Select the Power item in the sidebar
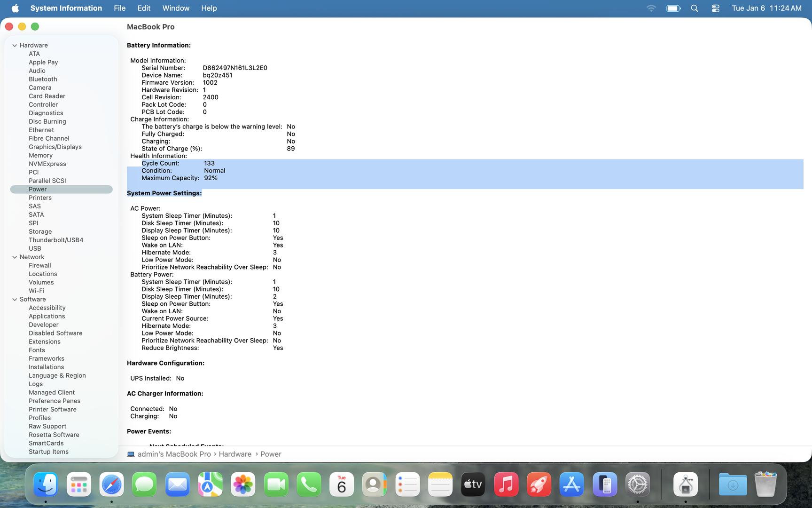The height and width of the screenshot is (508, 812). click(x=62, y=189)
